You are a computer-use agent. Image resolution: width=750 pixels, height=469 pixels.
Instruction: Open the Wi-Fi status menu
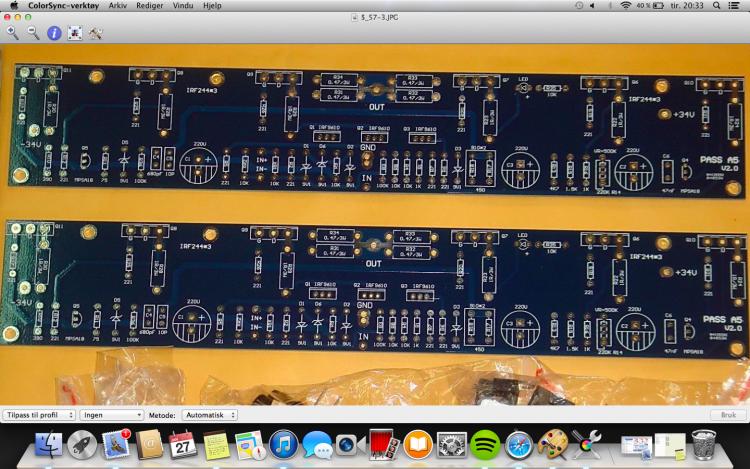point(625,6)
